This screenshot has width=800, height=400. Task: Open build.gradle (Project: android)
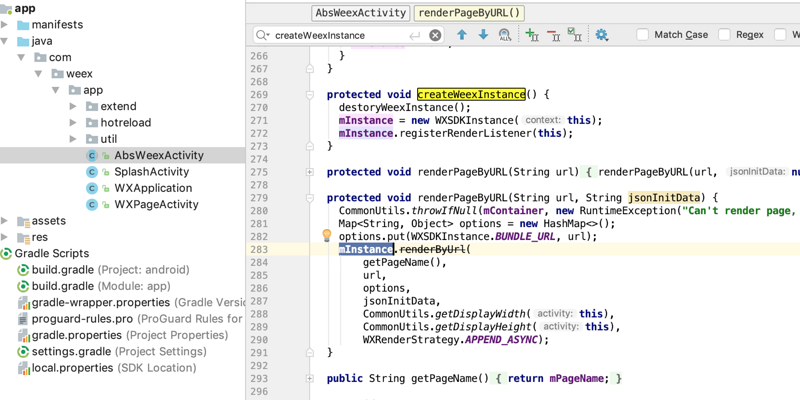point(110,270)
